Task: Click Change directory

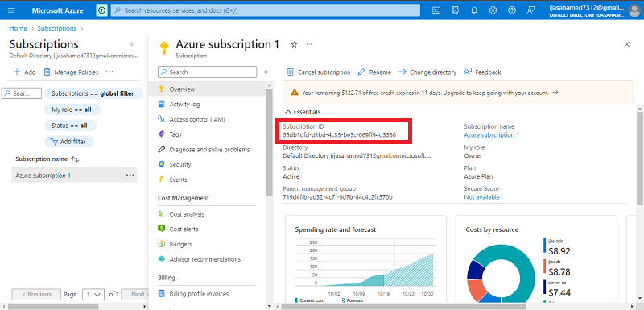Action: point(427,72)
